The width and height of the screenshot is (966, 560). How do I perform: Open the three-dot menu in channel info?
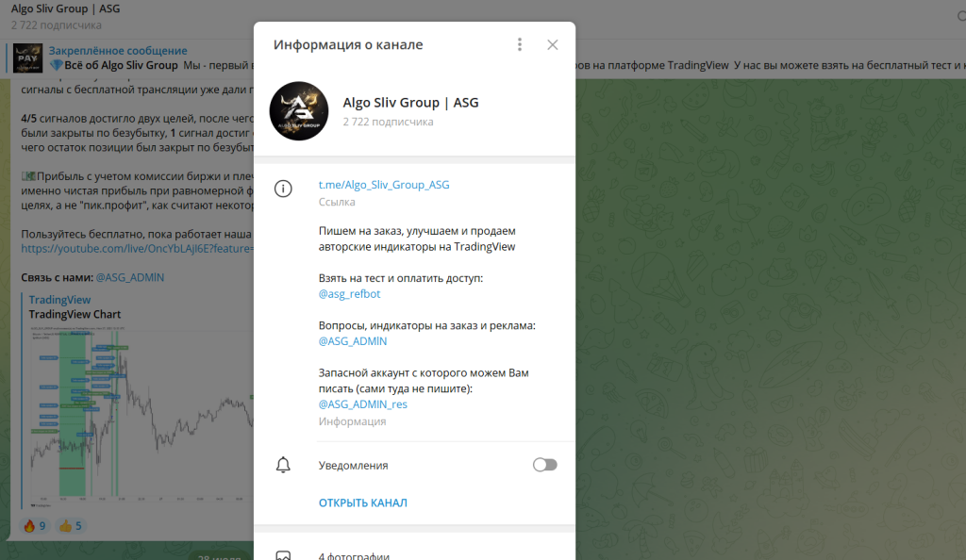click(x=520, y=44)
